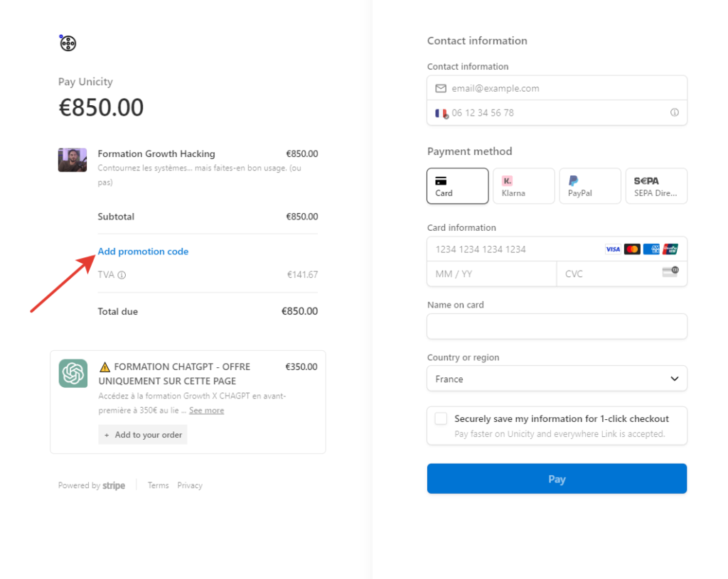
Task: Open the Privacy link
Action: pyautogui.click(x=190, y=485)
